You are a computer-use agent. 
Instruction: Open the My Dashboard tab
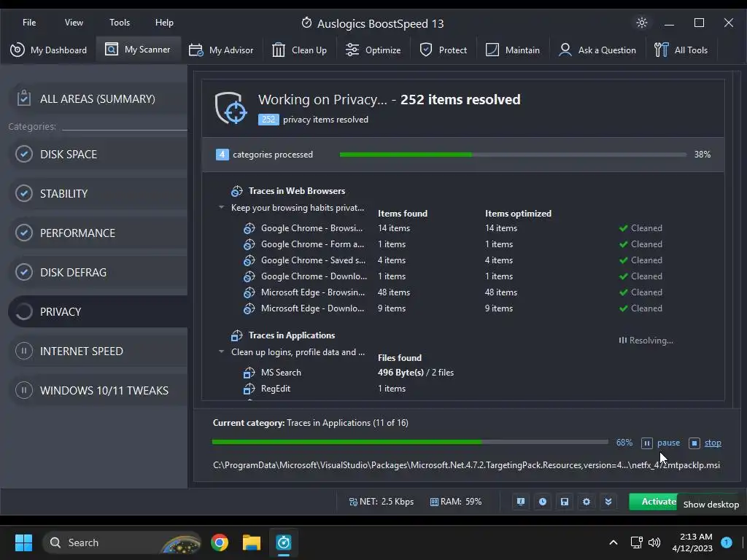point(49,50)
